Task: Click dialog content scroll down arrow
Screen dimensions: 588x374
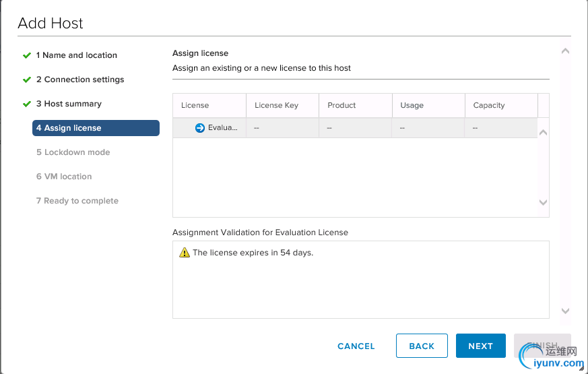Action: [566, 311]
